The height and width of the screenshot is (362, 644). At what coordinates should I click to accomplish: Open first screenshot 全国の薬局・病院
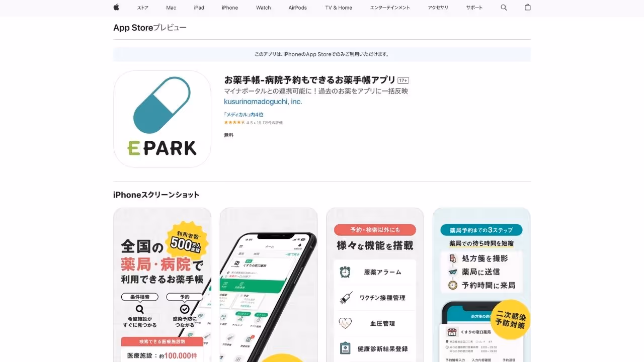pyautogui.click(x=162, y=285)
